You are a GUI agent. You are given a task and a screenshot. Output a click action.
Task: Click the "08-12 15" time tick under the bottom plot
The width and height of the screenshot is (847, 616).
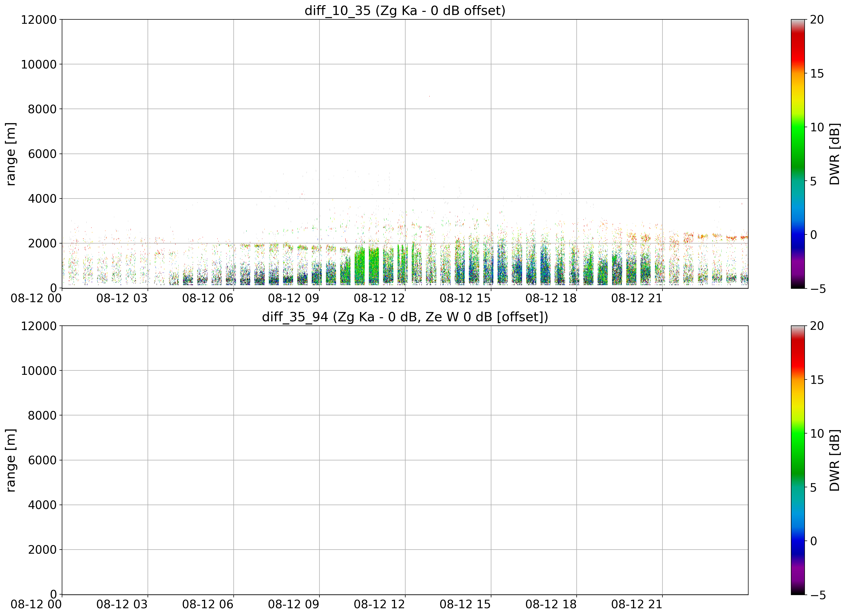[x=465, y=605]
